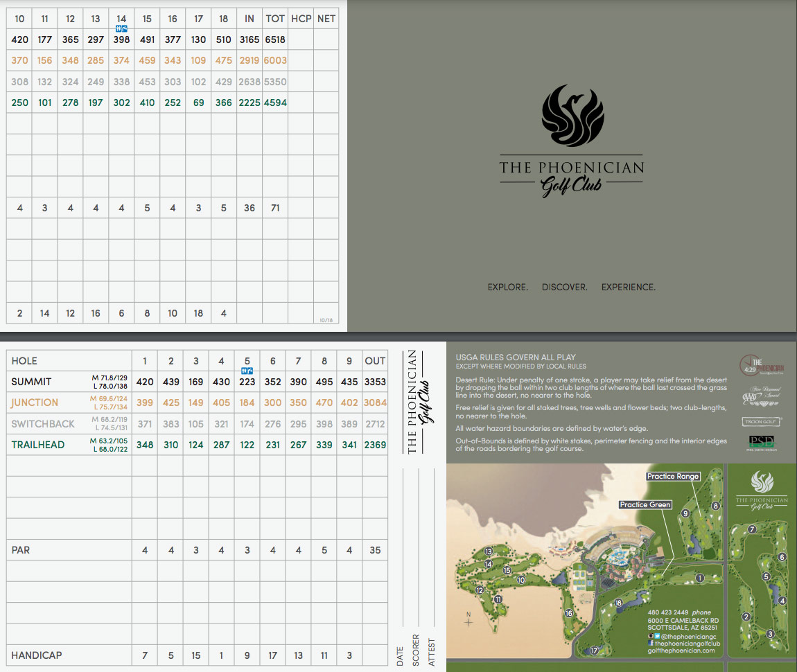Viewport: 797px width, 672px height.
Task: Click the HOLE column header
Action: pos(24,361)
